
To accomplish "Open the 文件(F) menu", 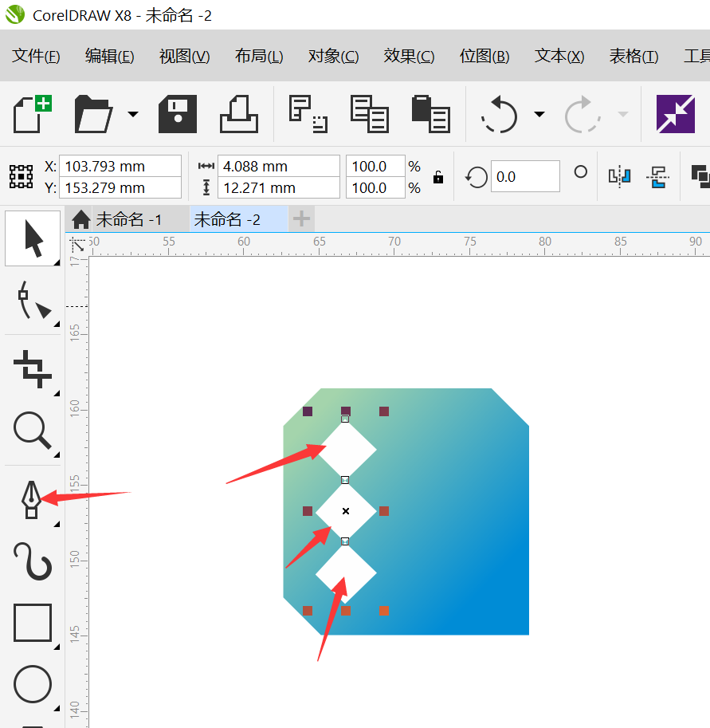I will click(x=36, y=56).
